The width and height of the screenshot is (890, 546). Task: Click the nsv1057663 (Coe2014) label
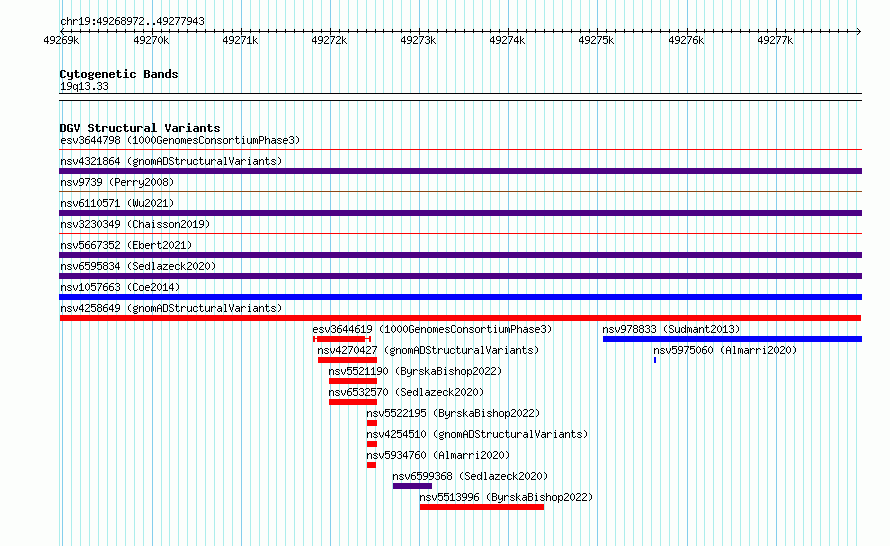(x=120, y=287)
